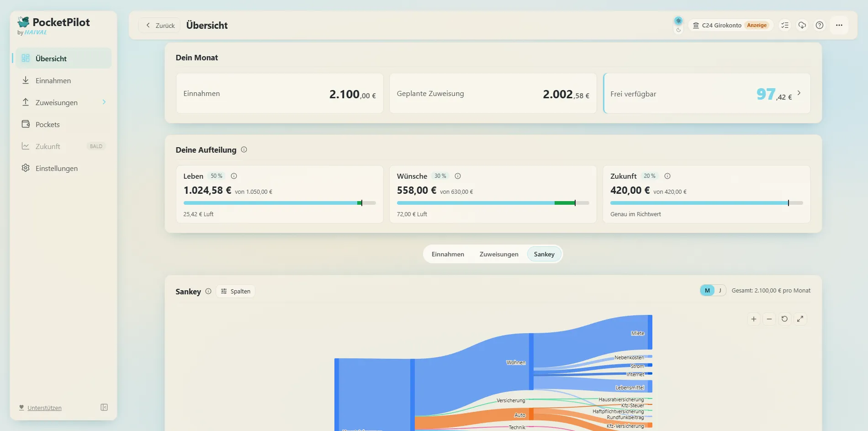Switch to light theme sun toggle
This screenshot has width=868, height=431.
(x=678, y=21)
